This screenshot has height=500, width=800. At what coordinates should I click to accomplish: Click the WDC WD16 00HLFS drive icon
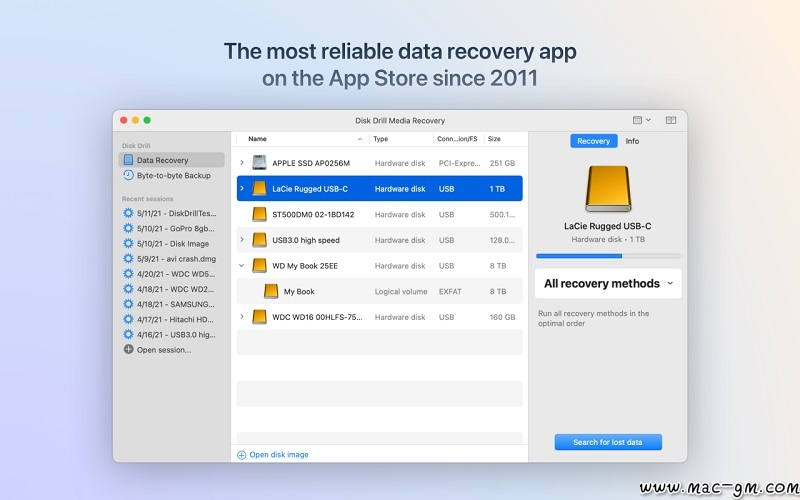[259, 317]
